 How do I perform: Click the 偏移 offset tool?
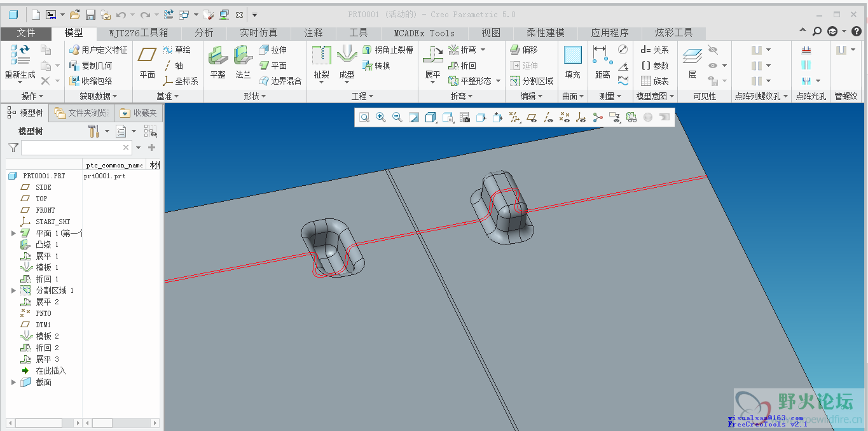click(524, 50)
